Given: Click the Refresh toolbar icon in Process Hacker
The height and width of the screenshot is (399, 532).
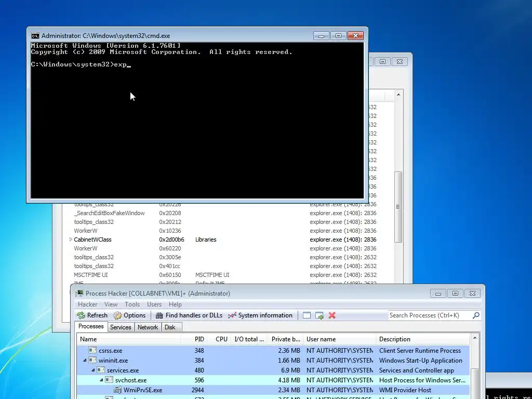Looking at the screenshot, I should pos(81,315).
